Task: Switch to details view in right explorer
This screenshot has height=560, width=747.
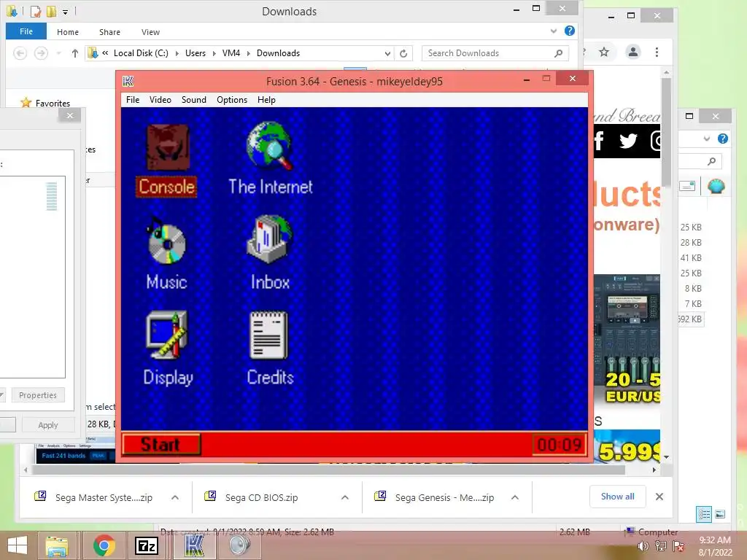Action: [x=704, y=514]
